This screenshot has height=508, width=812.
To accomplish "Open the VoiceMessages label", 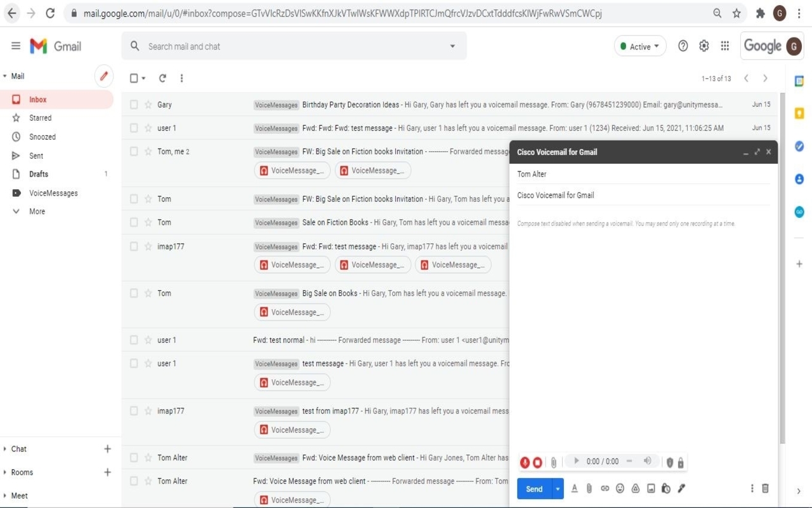I will 53,193.
